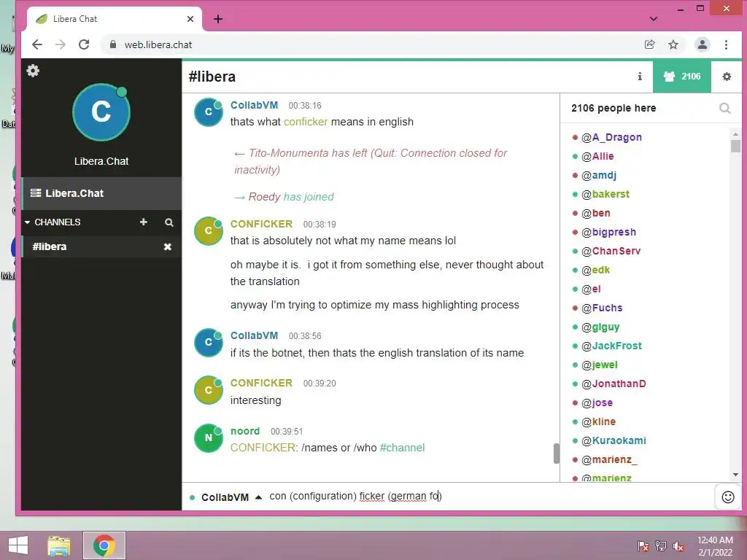Toggle the 2106 user list button

(x=682, y=76)
